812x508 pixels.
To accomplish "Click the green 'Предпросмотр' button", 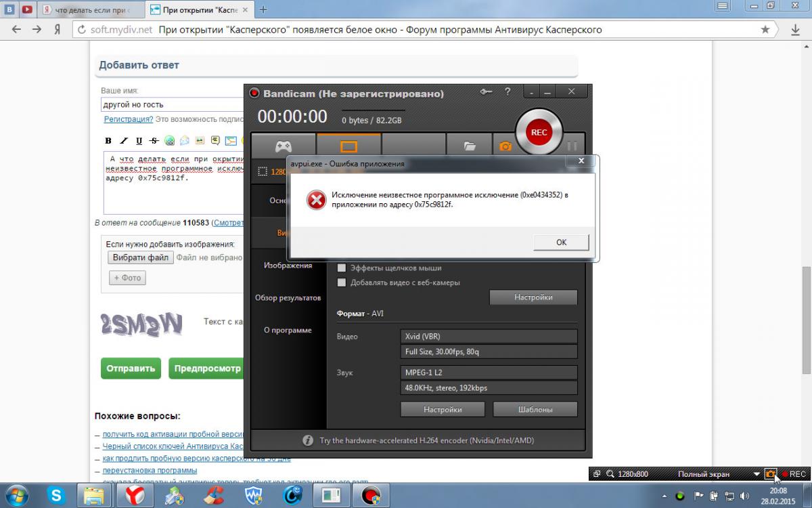I will 206,368.
